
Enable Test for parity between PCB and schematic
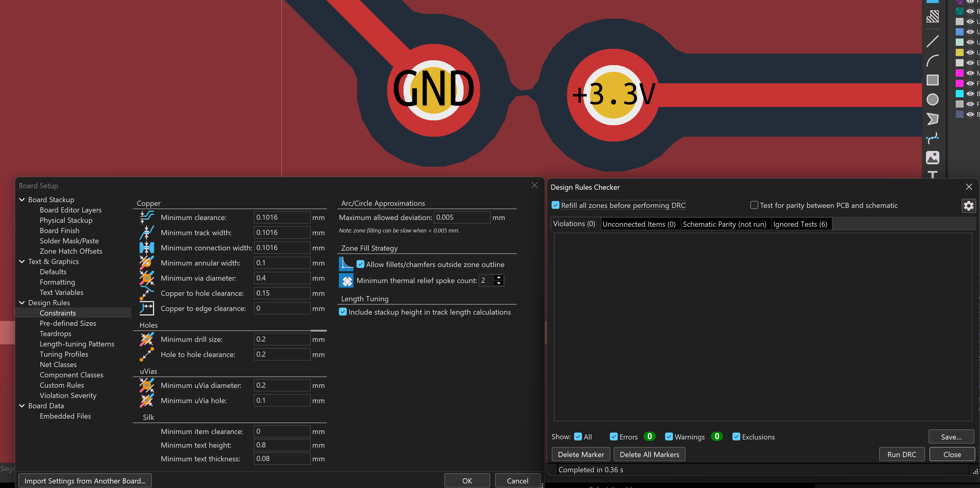[754, 205]
